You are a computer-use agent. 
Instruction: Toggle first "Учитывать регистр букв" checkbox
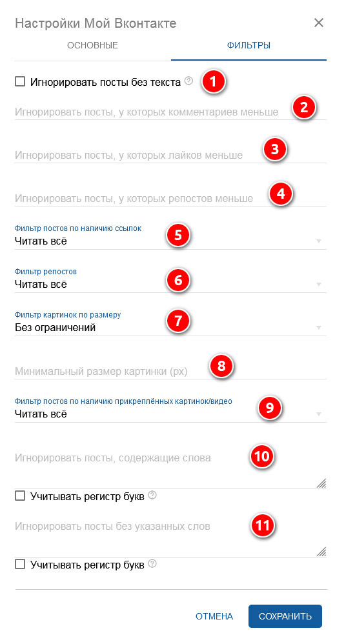tap(20, 496)
